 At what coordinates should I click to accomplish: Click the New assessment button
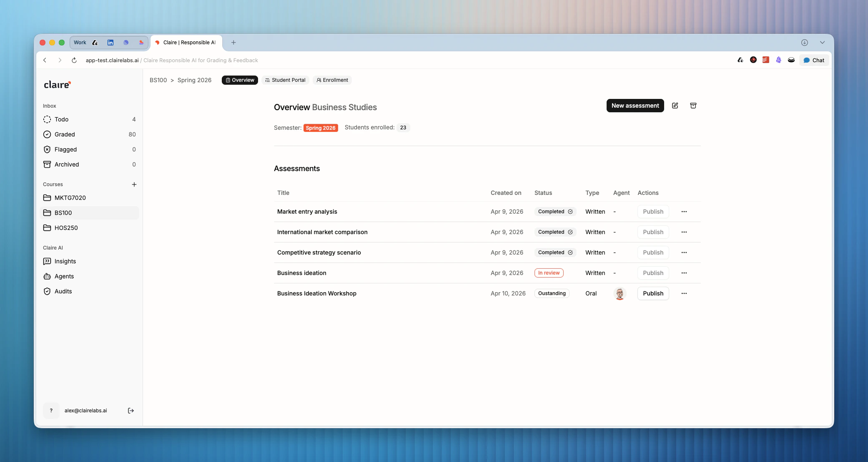pyautogui.click(x=635, y=106)
